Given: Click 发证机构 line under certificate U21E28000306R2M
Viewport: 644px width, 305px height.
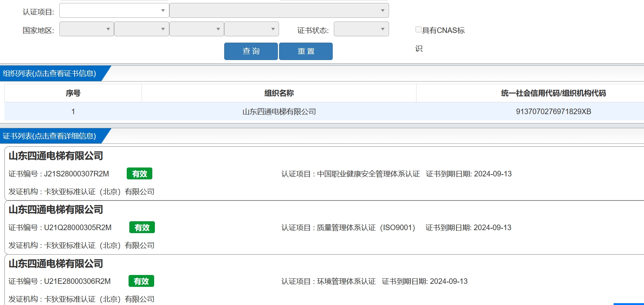Looking at the screenshot, I should pyautogui.click(x=82, y=299).
